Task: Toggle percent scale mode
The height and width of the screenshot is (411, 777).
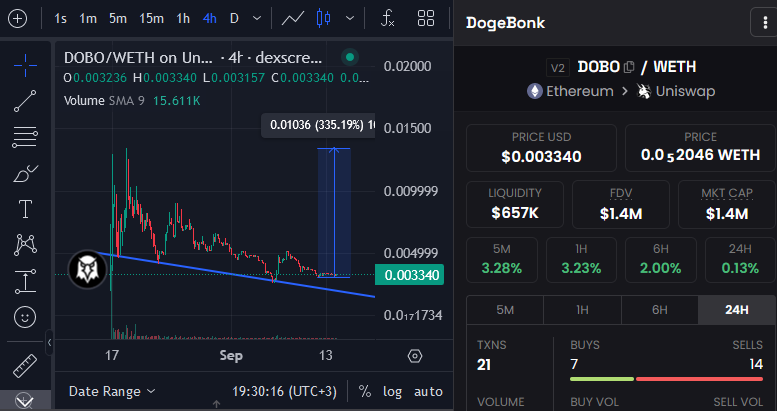Action: pos(365,392)
